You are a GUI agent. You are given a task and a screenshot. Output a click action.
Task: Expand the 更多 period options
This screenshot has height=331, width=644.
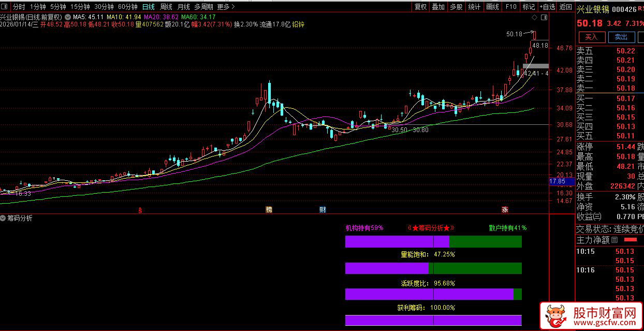coord(226,7)
